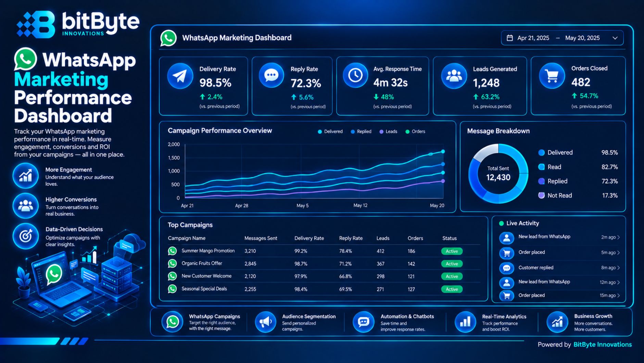Click the Delivery Rate paper plane icon
The image size is (644, 363).
click(180, 76)
